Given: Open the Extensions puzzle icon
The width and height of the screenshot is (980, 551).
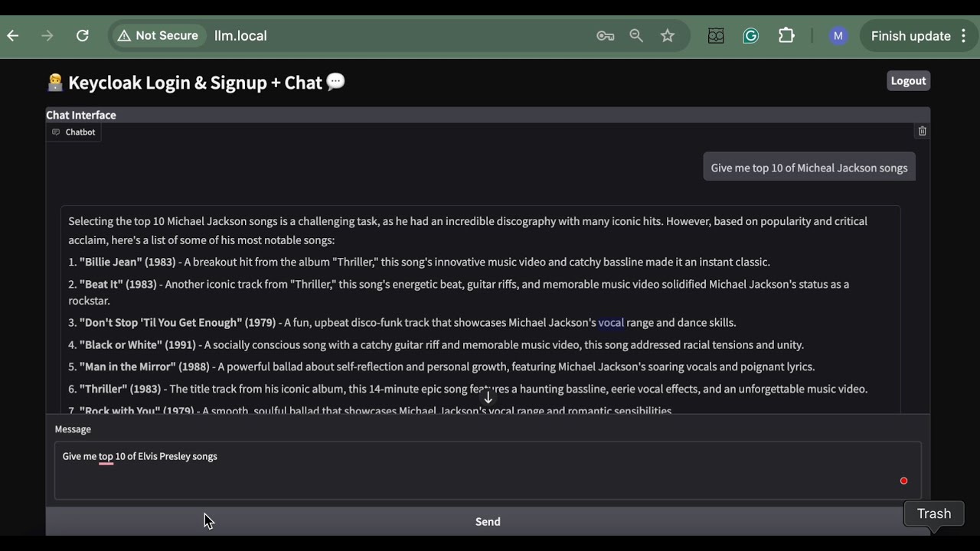Looking at the screenshot, I should [x=786, y=36].
